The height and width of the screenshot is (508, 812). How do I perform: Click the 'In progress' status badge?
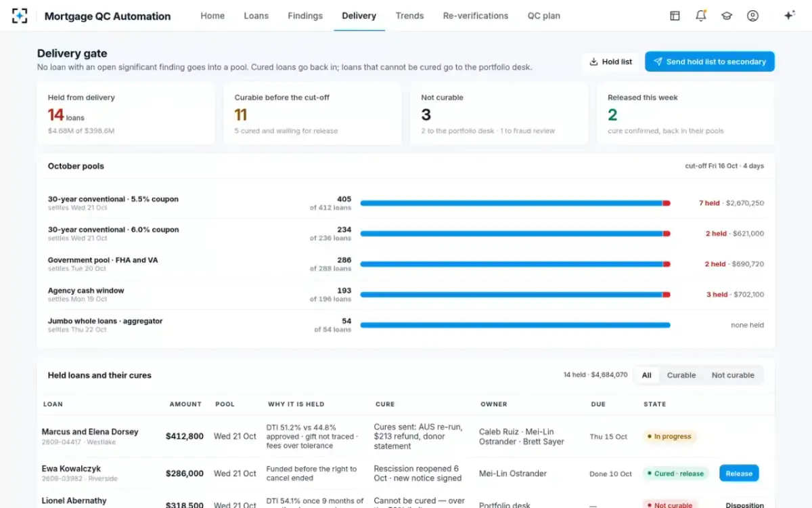(x=669, y=437)
